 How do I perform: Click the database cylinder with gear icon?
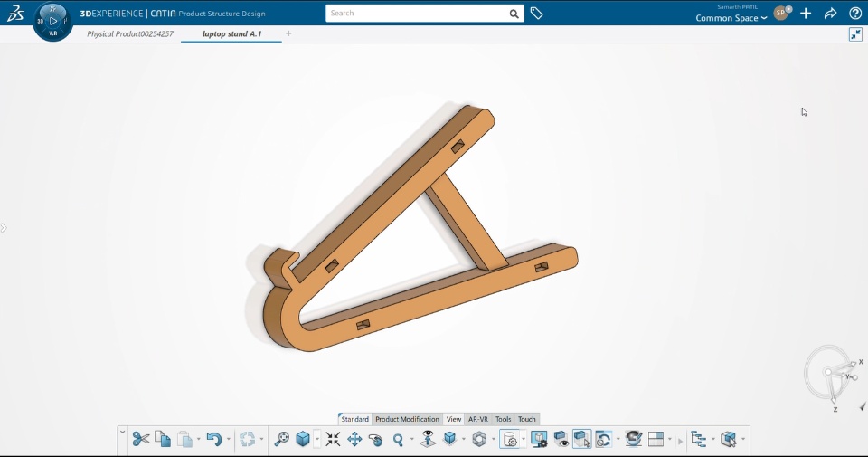click(509, 439)
